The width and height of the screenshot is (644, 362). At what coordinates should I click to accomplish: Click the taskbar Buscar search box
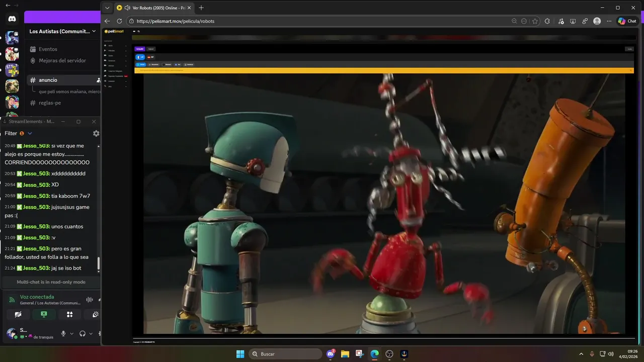point(285,354)
